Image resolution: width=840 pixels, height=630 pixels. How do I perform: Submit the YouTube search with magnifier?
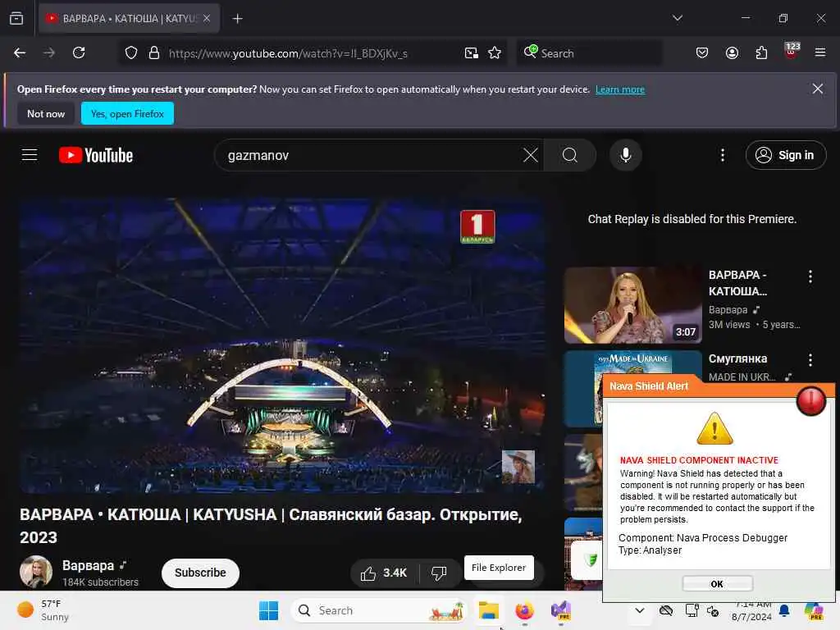point(570,155)
